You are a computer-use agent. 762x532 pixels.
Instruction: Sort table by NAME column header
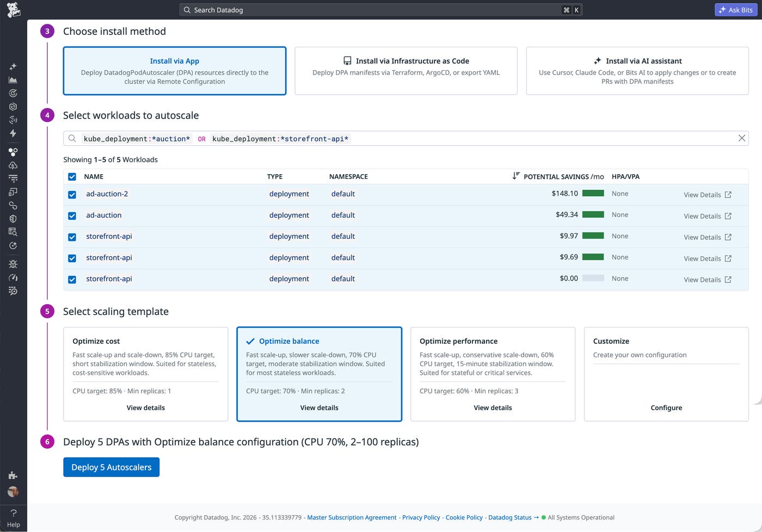pyautogui.click(x=94, y=177)
